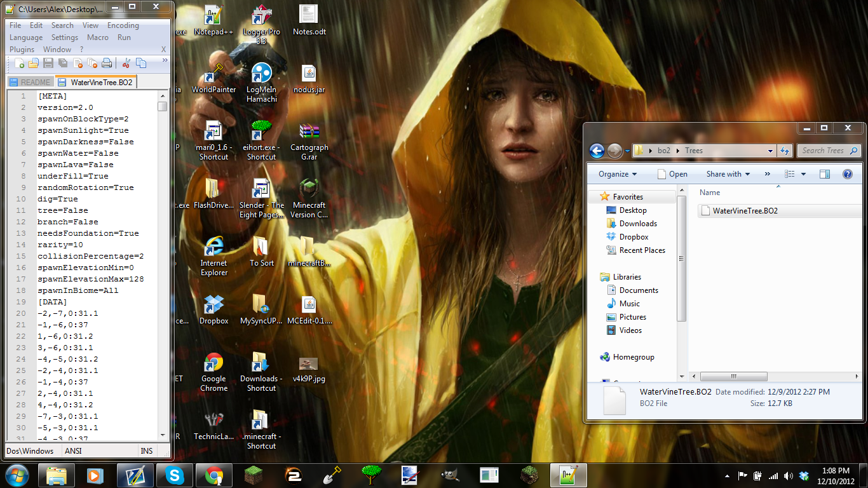The height and width of the screenshot is (488, 868).
Task: Click the Close document icon in Notepad++ toolbar
Action: click(x=78, y=63)
